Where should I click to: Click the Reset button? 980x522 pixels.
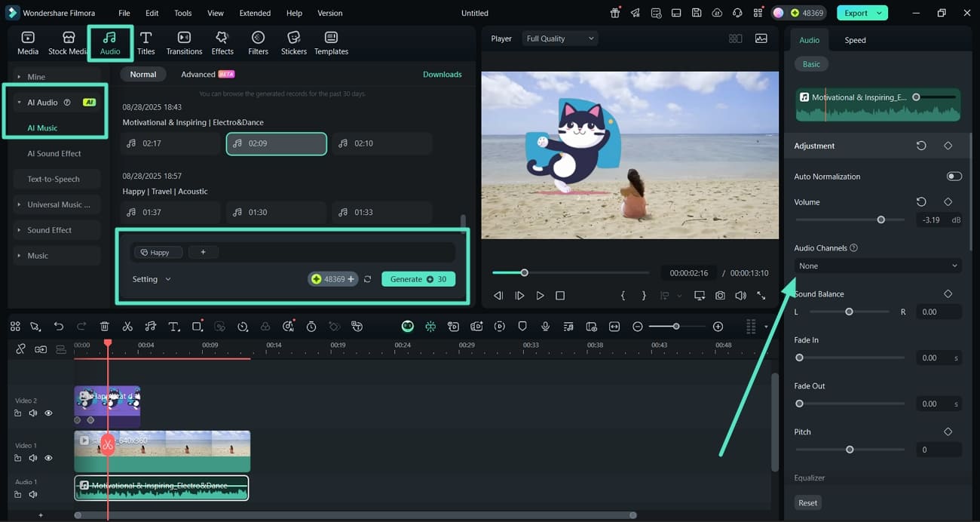click(x=807, y=502)
